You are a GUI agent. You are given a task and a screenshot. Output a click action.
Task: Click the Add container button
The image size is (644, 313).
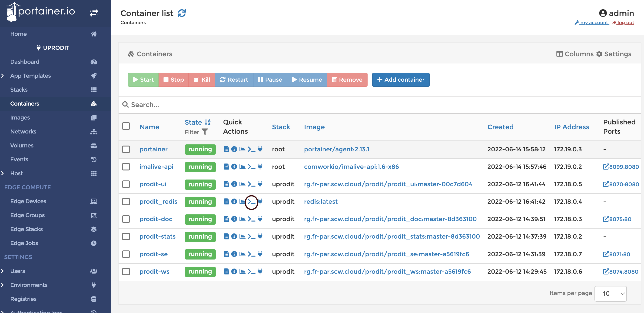pyautogui.click(x=401, y=80)
